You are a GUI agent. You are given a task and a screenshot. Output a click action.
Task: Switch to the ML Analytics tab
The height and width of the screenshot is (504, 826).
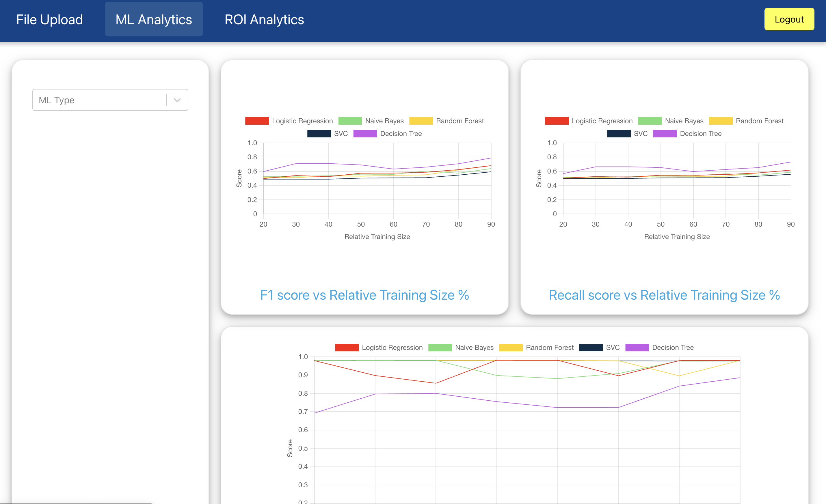point(154,19)
